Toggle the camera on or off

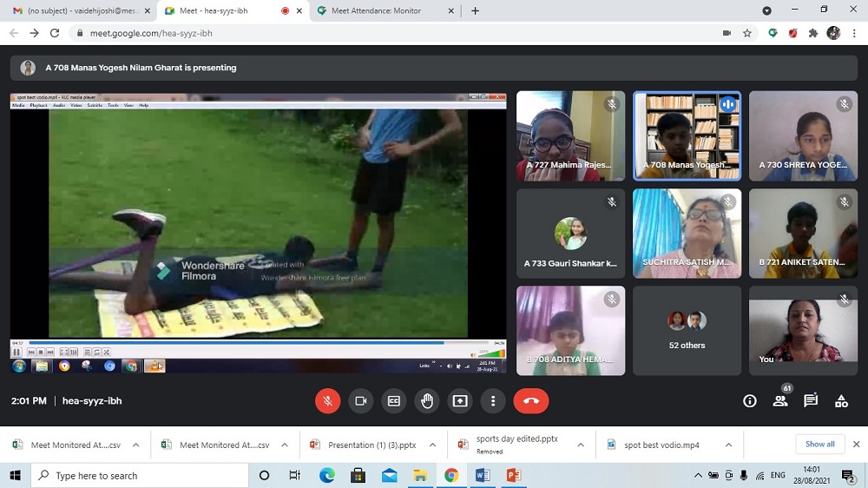coord(360,401)
